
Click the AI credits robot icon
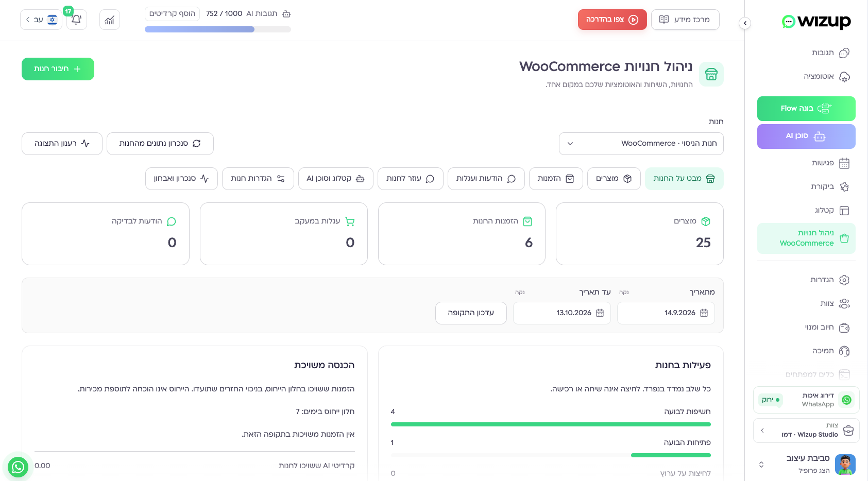[x=287, y=14]
